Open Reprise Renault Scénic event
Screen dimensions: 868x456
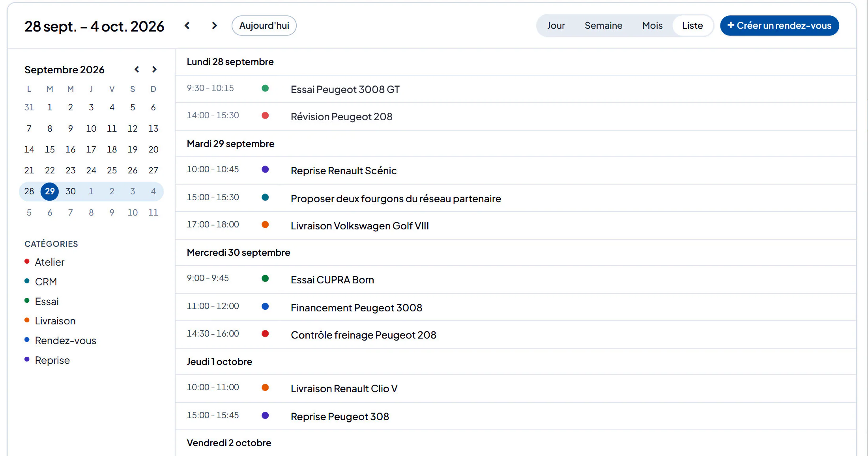[x=516, y=171]
